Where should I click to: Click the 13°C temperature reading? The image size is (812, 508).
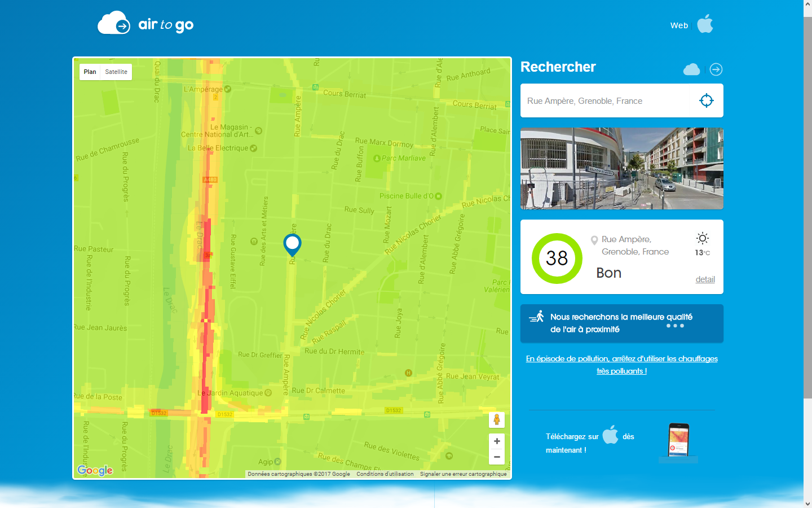pos(702,253)
